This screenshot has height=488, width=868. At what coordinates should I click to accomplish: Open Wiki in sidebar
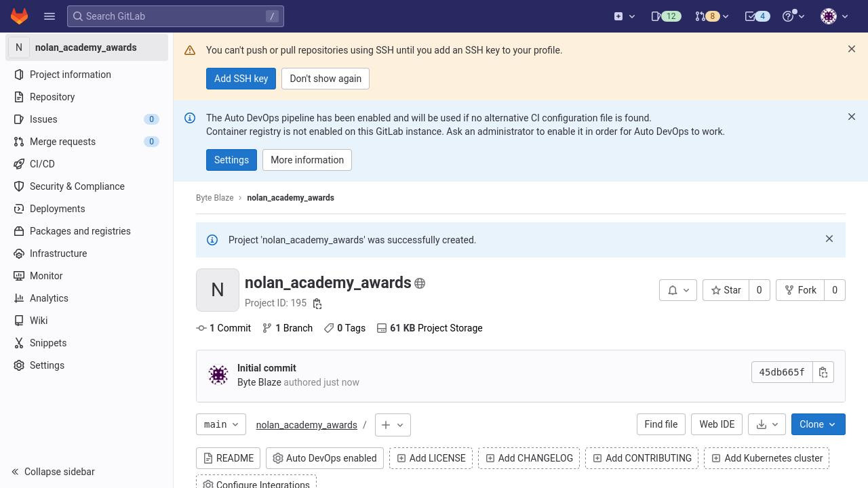coord(87,321)
